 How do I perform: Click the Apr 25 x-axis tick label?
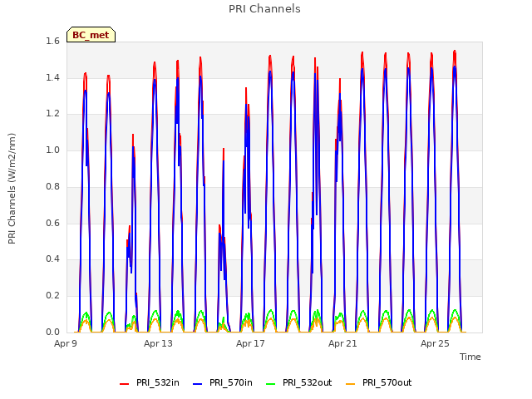[435, 343]
